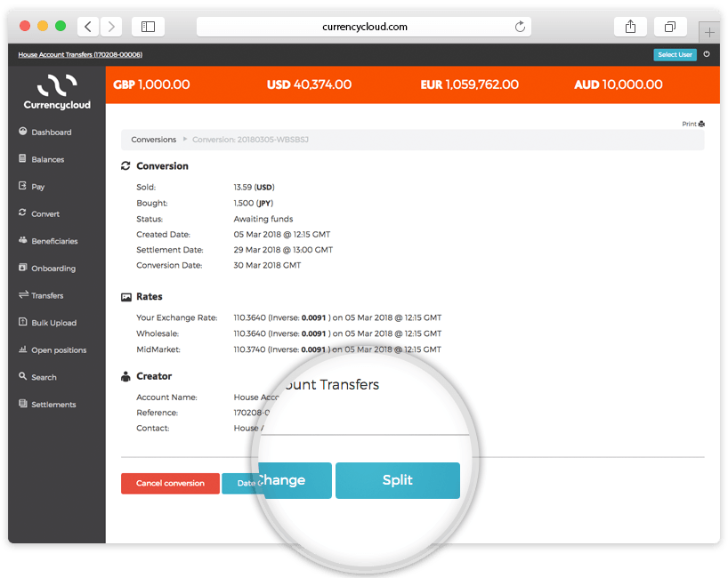Open Beneficiaries section
The height and width of the screenshot is (578, 728).
click(x=55, y=241)
